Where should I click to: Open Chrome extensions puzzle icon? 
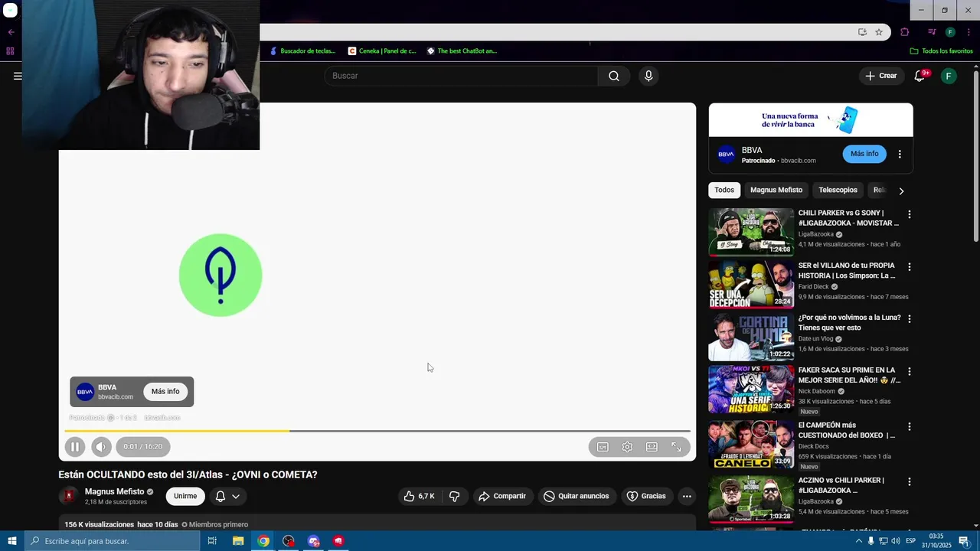(905, 32)
